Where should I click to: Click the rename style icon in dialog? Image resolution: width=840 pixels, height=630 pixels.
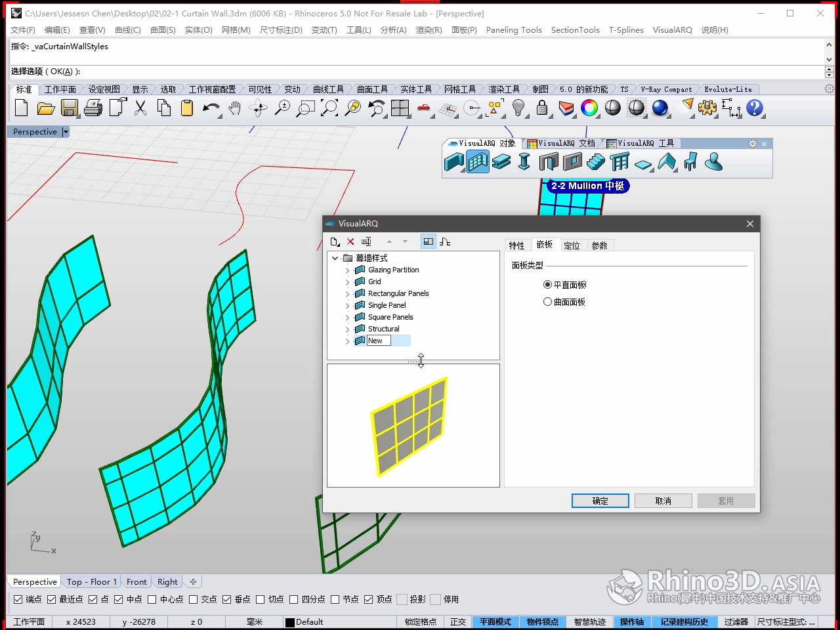(x=366, y=241)
